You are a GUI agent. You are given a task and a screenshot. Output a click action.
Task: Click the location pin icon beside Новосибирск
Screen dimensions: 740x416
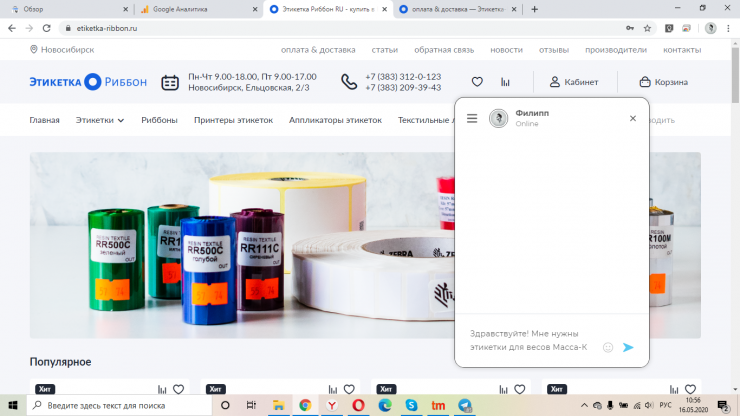[x=34, y=49]
